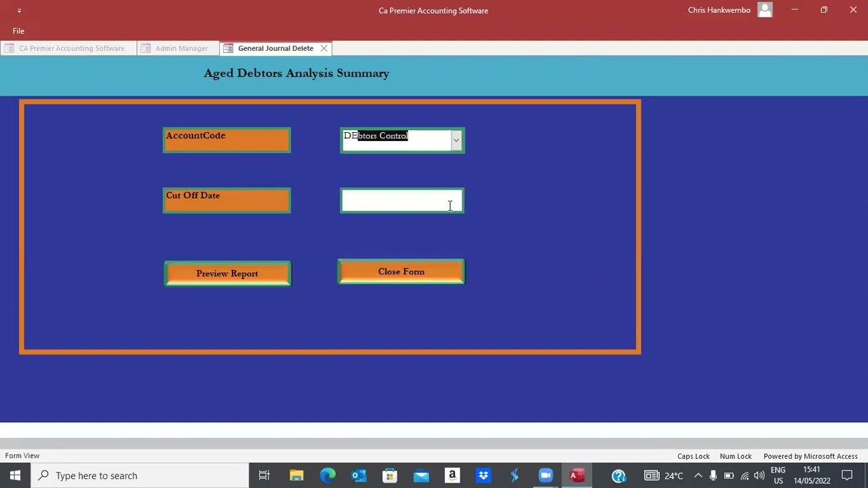Click the Close Form button
868x488 pixels.
(401, 271)
